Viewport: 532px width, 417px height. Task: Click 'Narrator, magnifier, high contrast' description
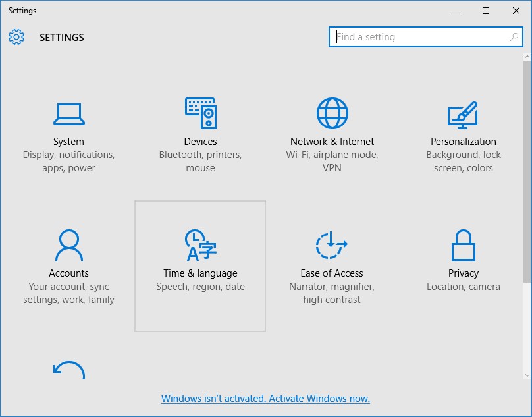click(332, 293)
